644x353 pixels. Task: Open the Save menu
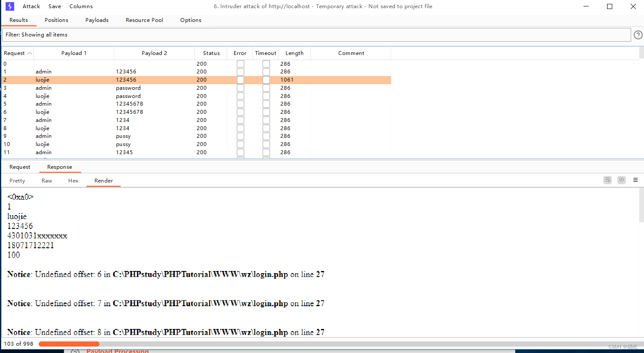point(55,6)
